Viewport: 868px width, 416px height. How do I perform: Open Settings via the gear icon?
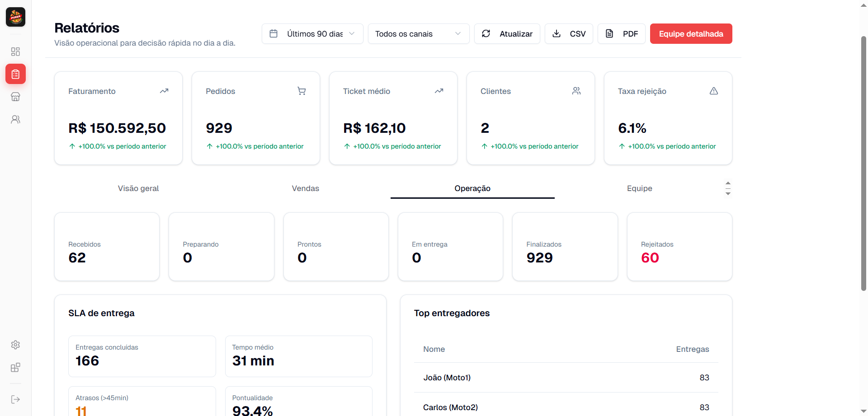click(15, 345)
